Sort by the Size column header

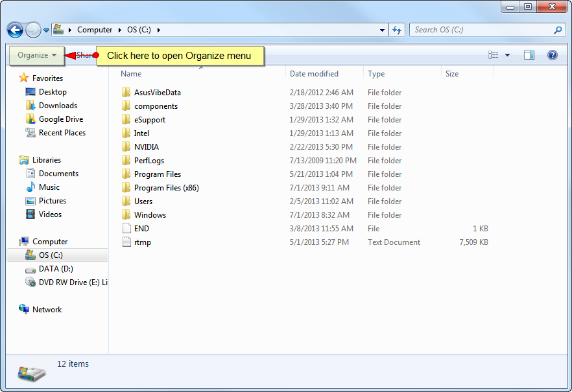click(452, 74)
